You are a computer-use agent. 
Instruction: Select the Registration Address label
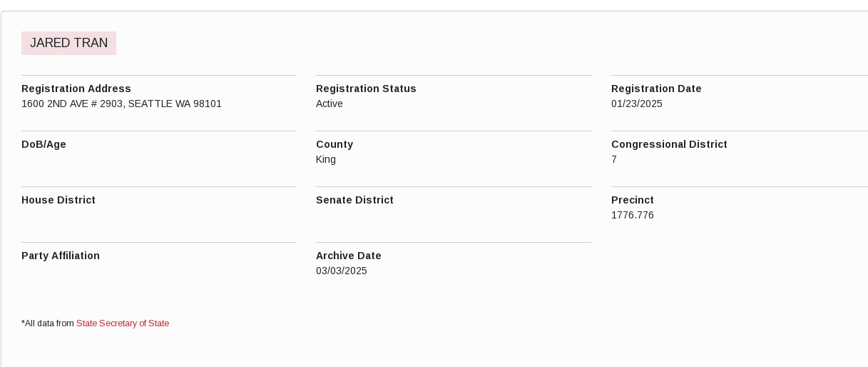click(x=76, y=89)
